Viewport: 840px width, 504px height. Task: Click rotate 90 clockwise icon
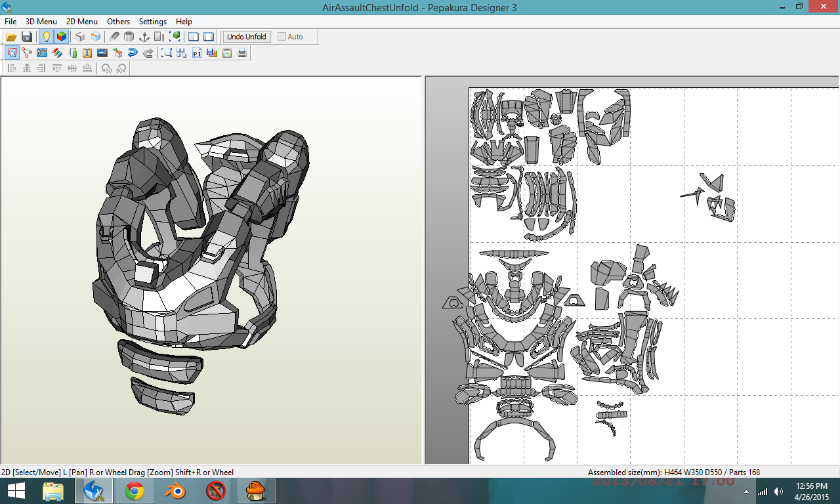point(121,68)
